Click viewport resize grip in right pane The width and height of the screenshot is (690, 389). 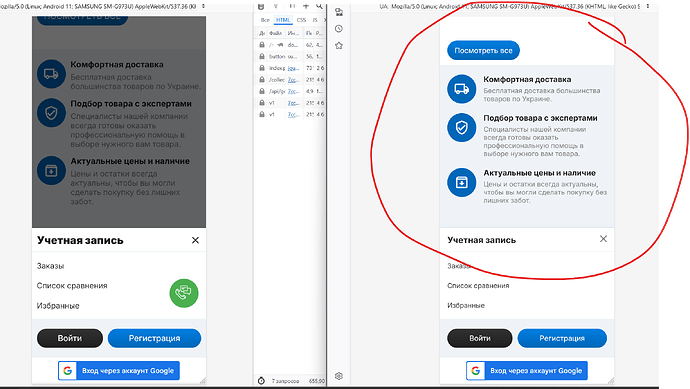point(611,381)
